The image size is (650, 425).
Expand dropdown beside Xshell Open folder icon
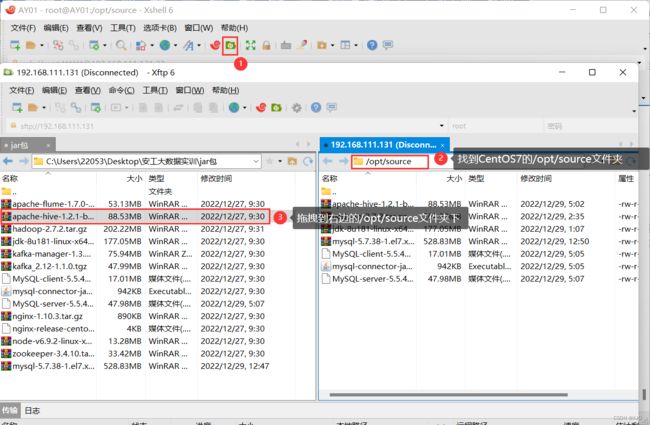tap(42, 45)
